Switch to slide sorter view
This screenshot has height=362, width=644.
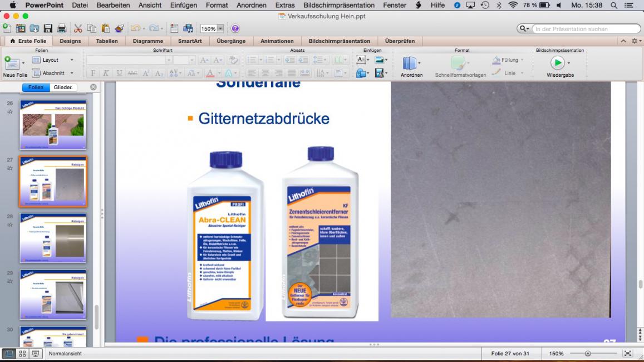pyautogui.click(x=23, y=354)
